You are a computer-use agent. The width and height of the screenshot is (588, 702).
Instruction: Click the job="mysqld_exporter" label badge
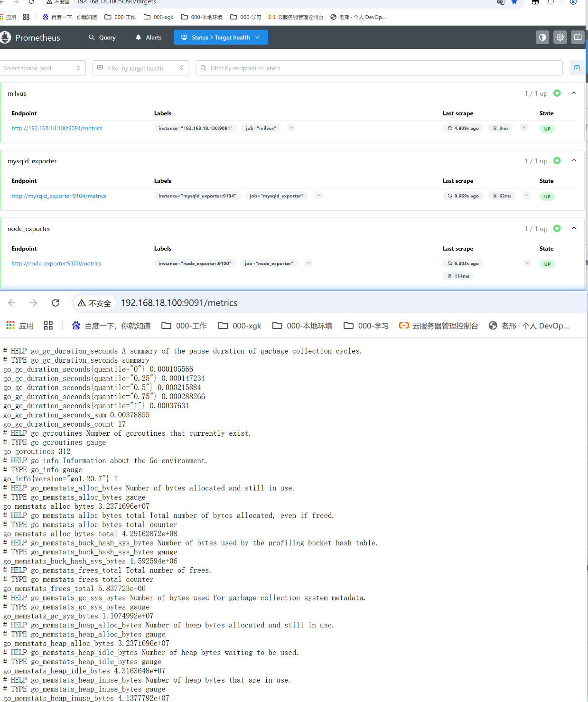pyautogui.click(x=277, y=196)
